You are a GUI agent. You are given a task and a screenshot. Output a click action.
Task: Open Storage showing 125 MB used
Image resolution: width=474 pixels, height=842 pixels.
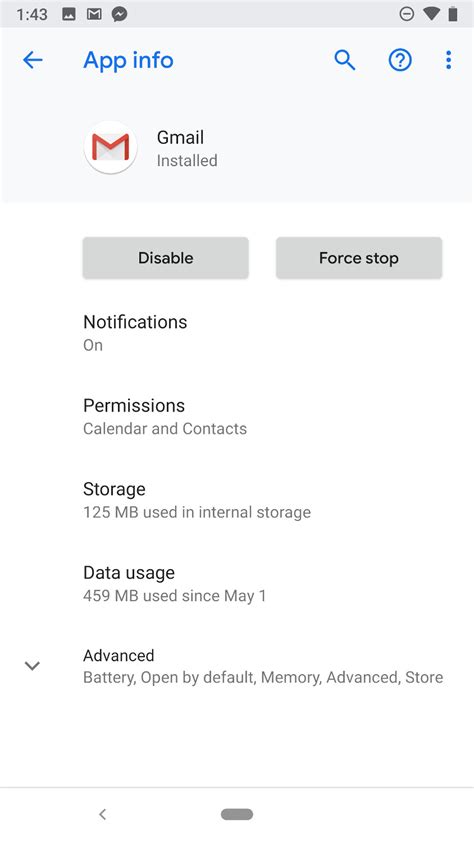tap(237, 500)
